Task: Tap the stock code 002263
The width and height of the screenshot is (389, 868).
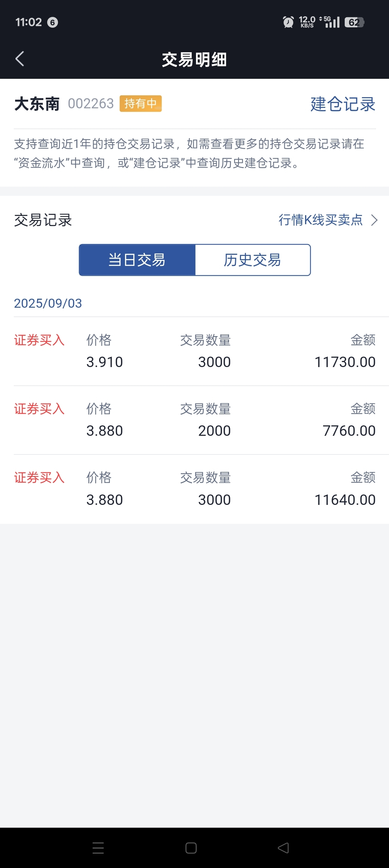Action: tap(91, 104)
